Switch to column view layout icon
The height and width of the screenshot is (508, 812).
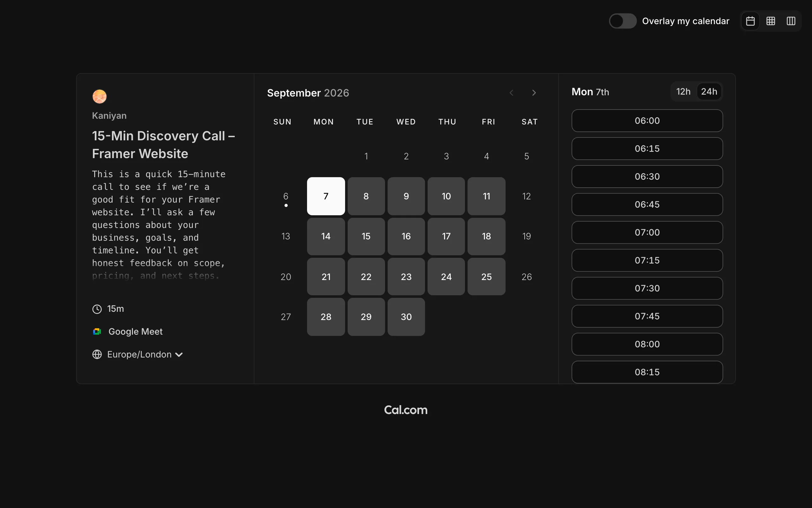pyautogui.click(x=791, y=21)
